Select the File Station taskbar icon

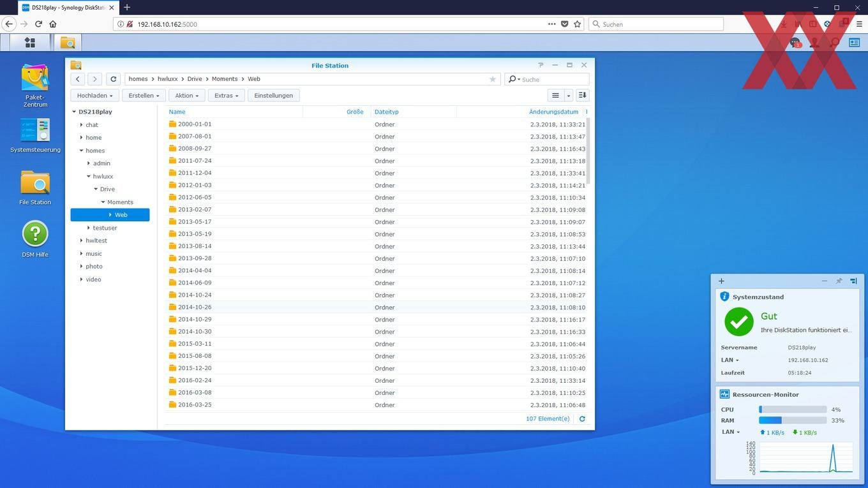pos(68,43)
